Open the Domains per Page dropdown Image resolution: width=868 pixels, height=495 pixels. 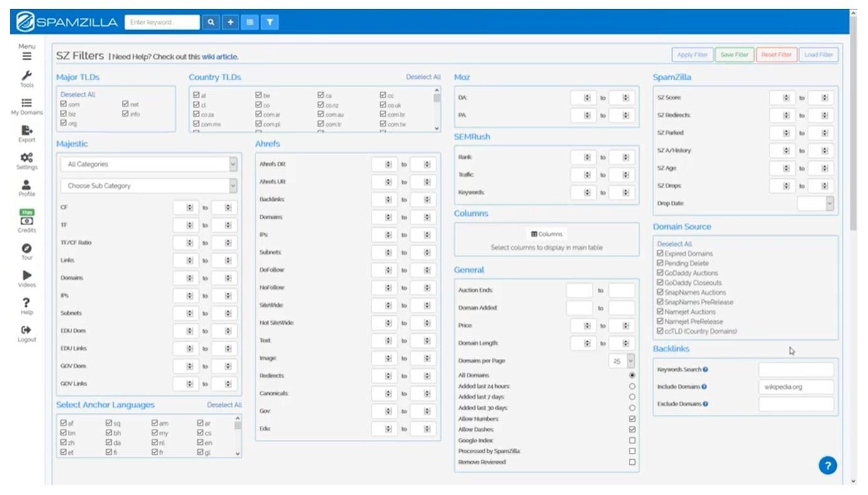click(621, 361)
